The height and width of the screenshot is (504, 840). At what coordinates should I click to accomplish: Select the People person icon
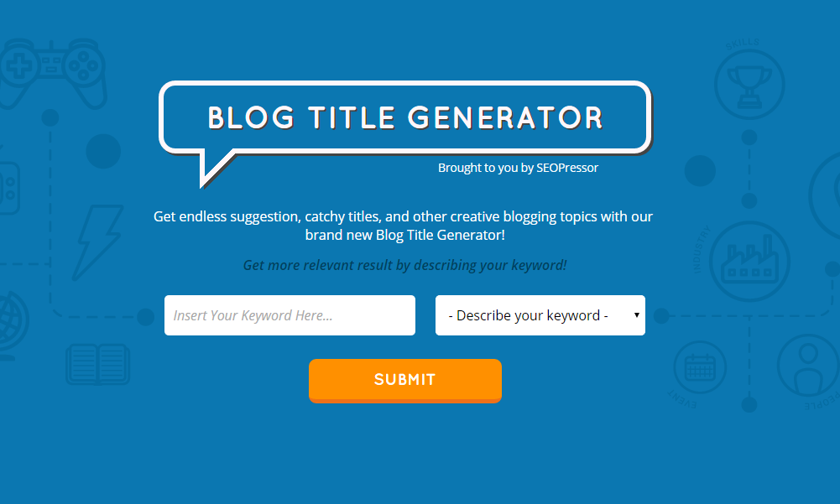coord(808,366)
